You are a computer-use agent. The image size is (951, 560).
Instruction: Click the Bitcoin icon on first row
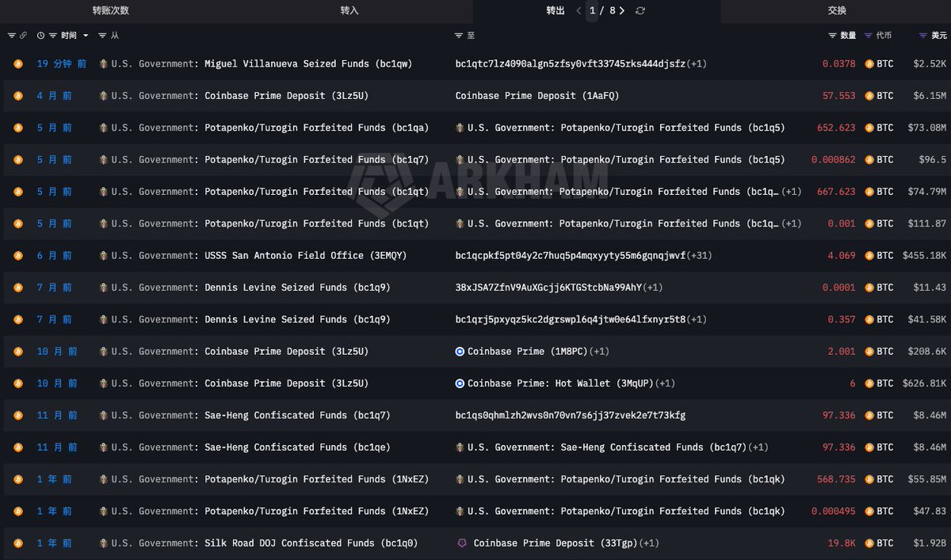[17, 63]
